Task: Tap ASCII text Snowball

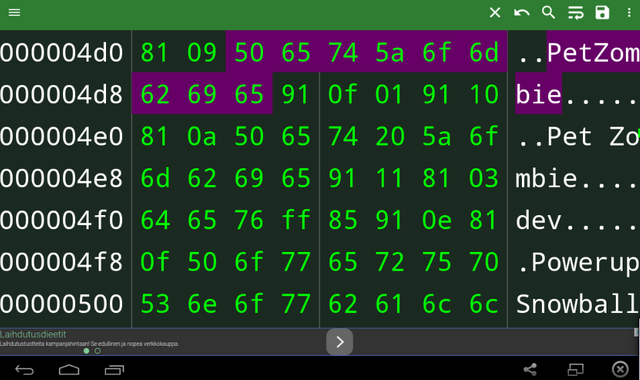Action: coord(577,304)
